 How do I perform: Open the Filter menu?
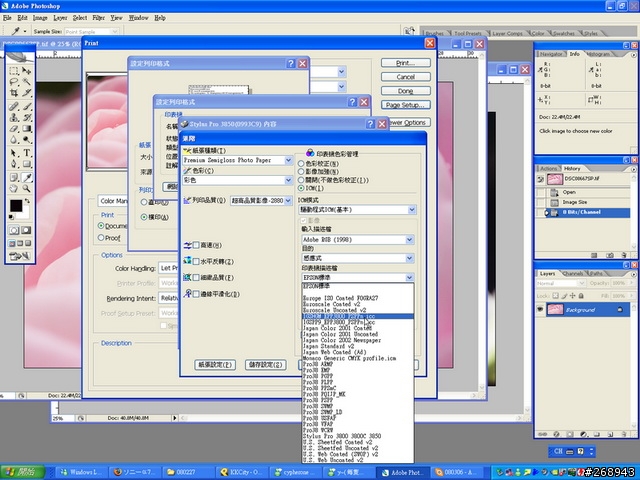[98, 18]
